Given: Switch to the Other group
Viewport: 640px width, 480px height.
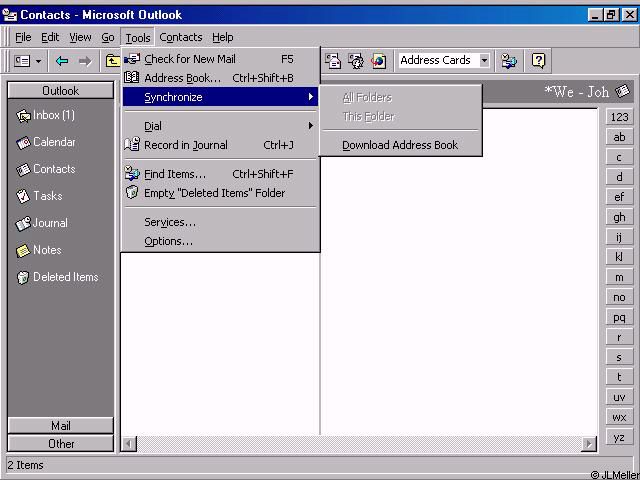Looking at the screenshot, I should coord(60,443).
